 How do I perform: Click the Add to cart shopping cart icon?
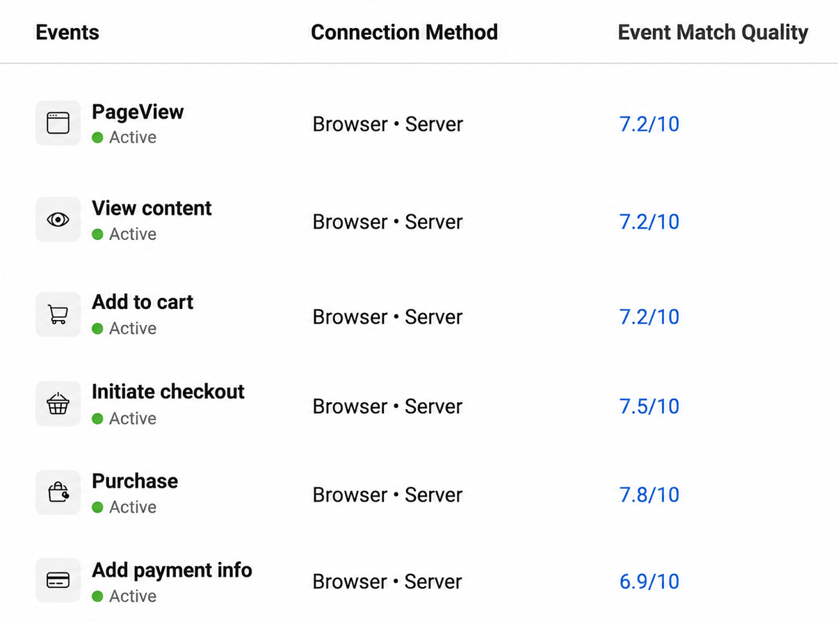pos(58,314)
